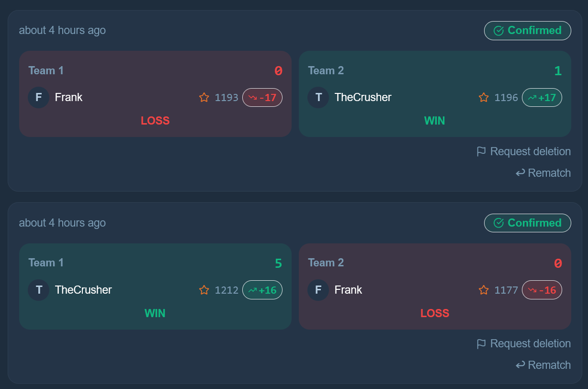This screenshot has height=389, width=588.
Task: Click the -16 rating change badge
Action: (542, 290)
